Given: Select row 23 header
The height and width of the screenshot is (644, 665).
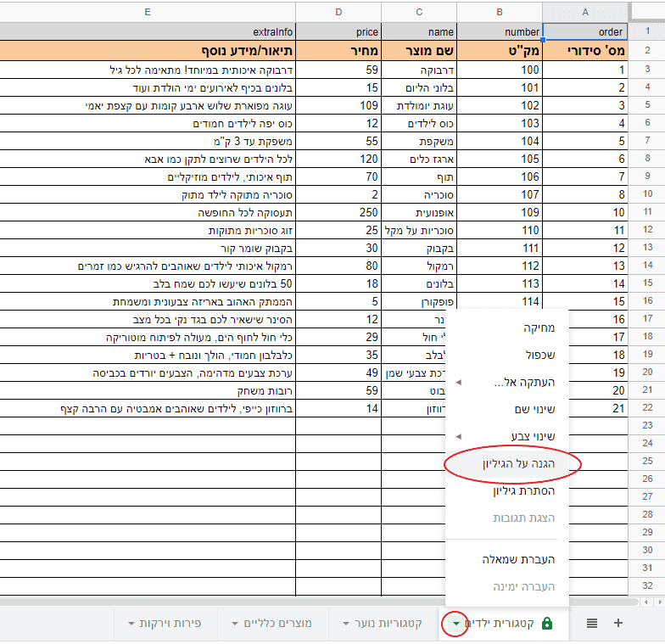Looking at the screenshot, I should click(647, 425).
